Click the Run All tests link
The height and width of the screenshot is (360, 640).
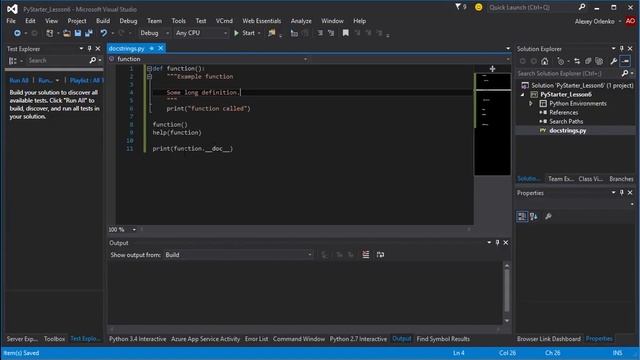(19, 80)
